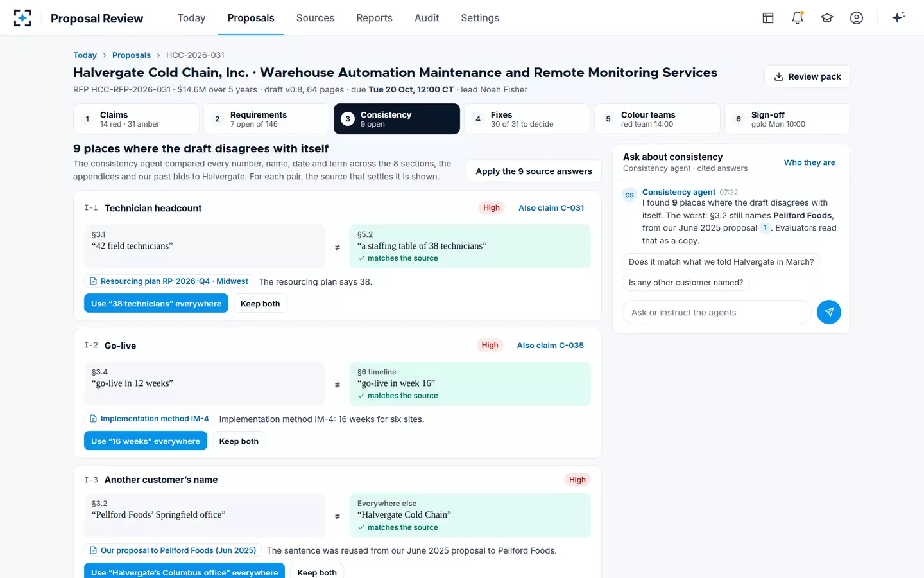The width and height of the screenshot is (924, 578).
Task: Click Keep both for Go-live
Action: (239, 441)
